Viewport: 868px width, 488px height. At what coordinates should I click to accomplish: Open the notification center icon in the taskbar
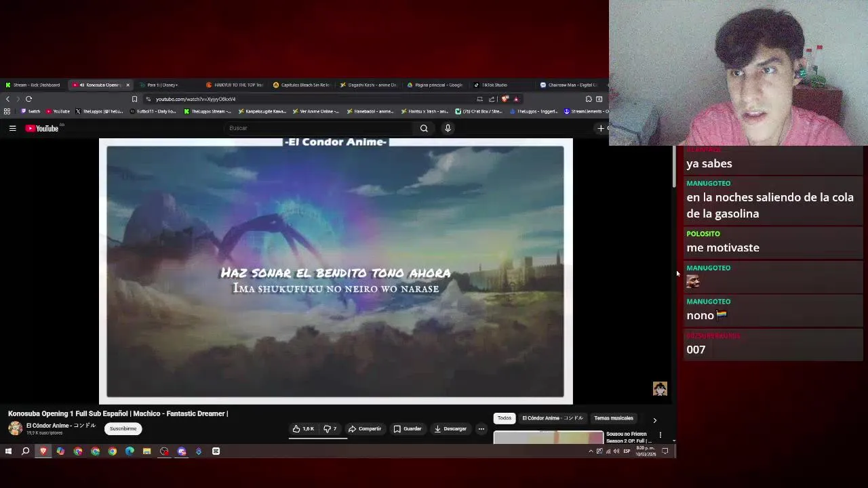coord(665,451)
